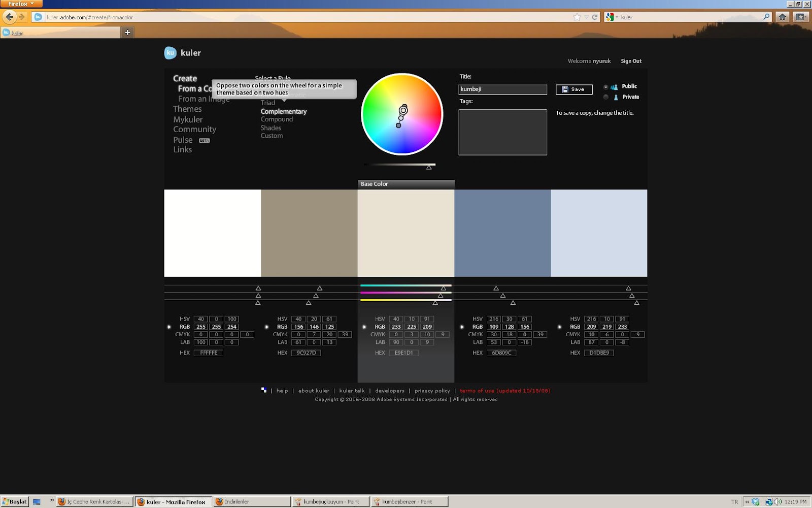The image size is (812, 508).
Task: Click the yellow slider of base color
Action: [x=405, y=300]
